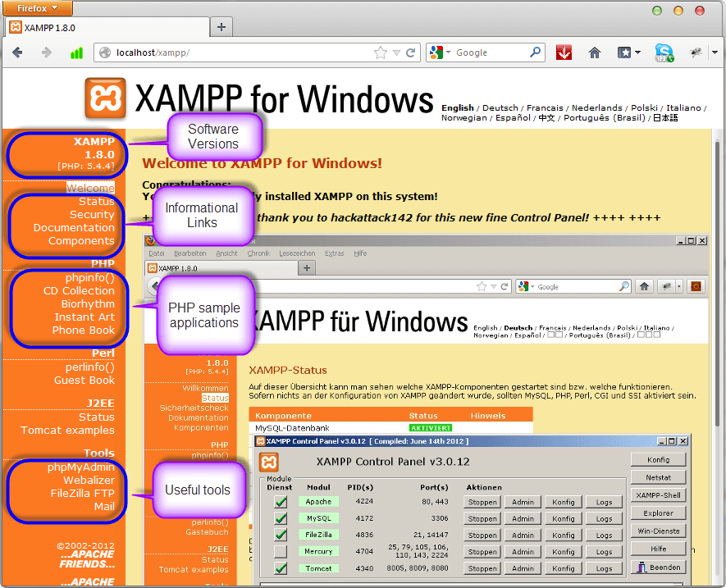Open a new tab with the plus button
The width and height of the screenshot is (726, 588).
pos(221,27)
